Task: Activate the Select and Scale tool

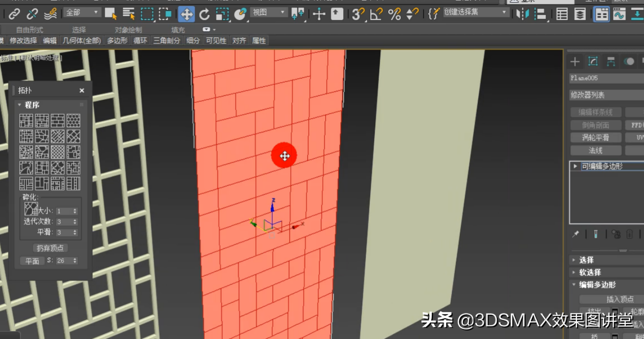Action: point(222,14)
